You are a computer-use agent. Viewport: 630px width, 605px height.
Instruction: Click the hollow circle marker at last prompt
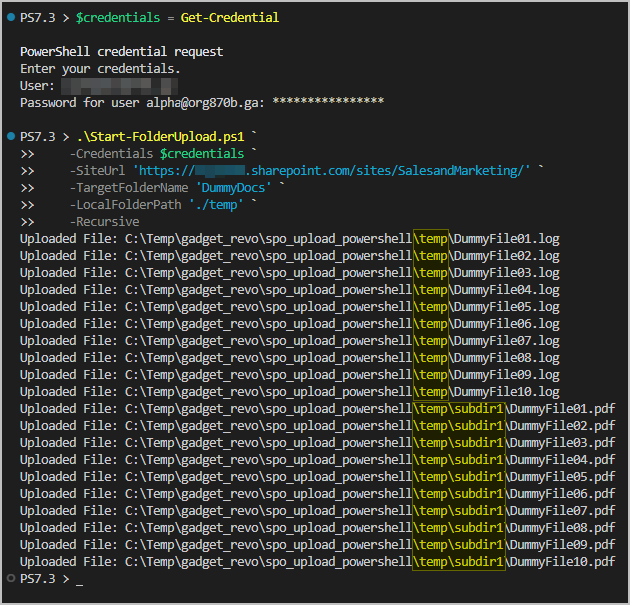click(10, 579)
